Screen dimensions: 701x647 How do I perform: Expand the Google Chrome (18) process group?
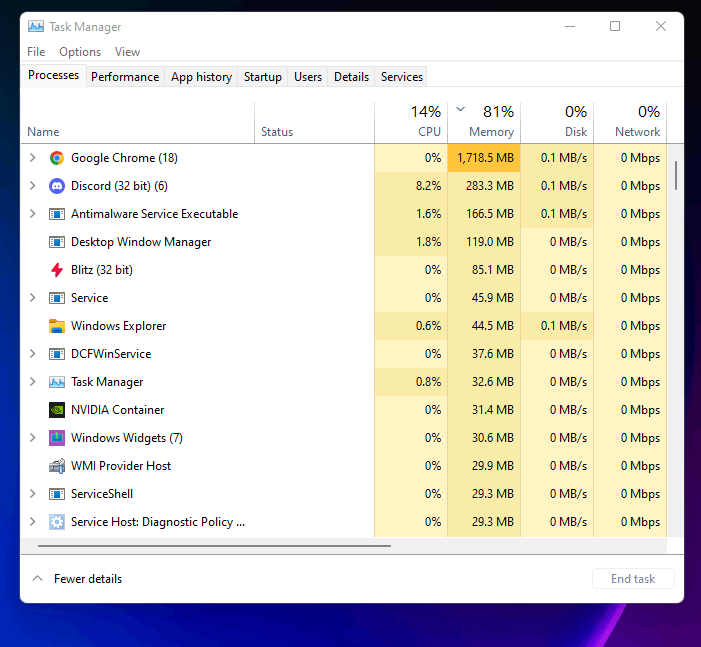[33, 158]
